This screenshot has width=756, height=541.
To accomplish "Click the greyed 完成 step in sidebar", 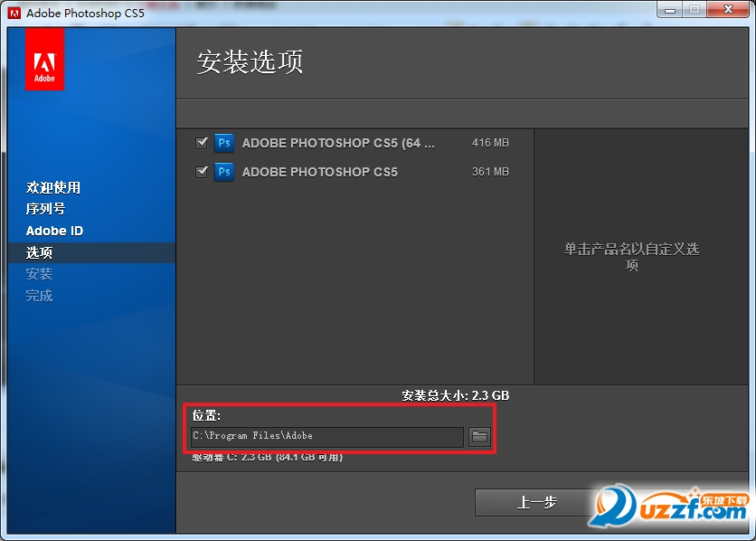I will point(39,296).
